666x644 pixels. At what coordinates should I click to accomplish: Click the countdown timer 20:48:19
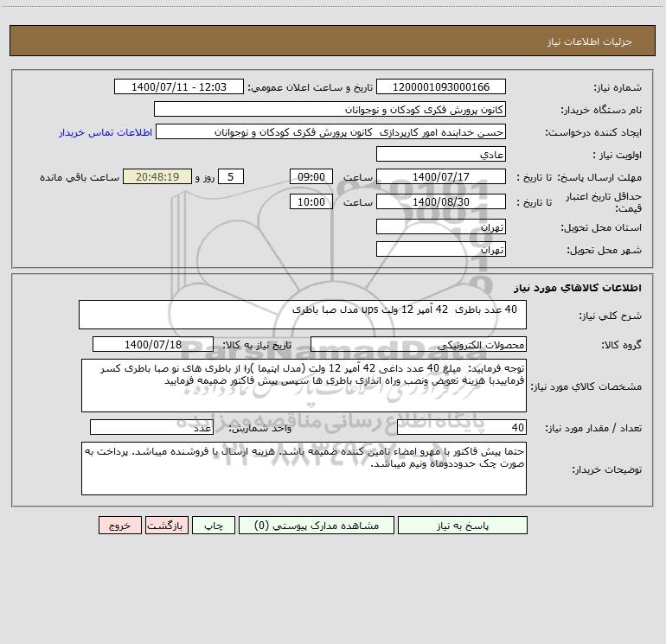tap(157, 176)
